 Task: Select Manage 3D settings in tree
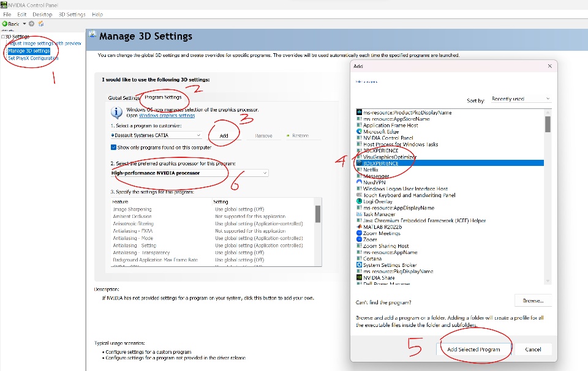(29, 51)
